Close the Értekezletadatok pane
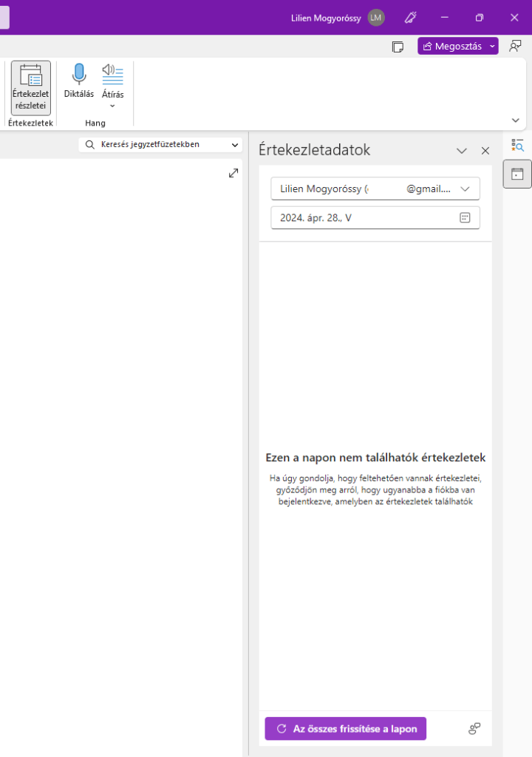The height and width of the screenshot is (757, 532). tap(485, 151)
